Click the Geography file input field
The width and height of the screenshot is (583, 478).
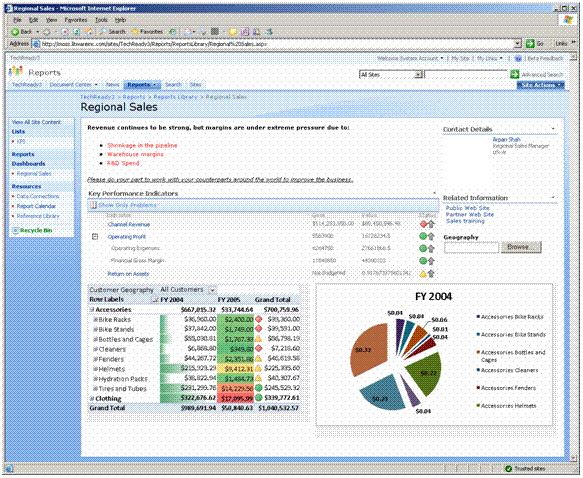pyautogui.click(x=471, y=247)
